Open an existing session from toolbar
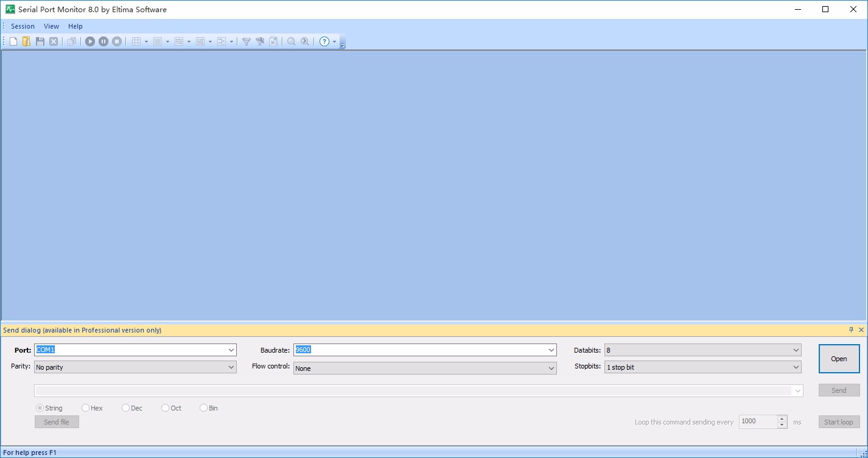This screenshot has height=458, width=868. 26,41
